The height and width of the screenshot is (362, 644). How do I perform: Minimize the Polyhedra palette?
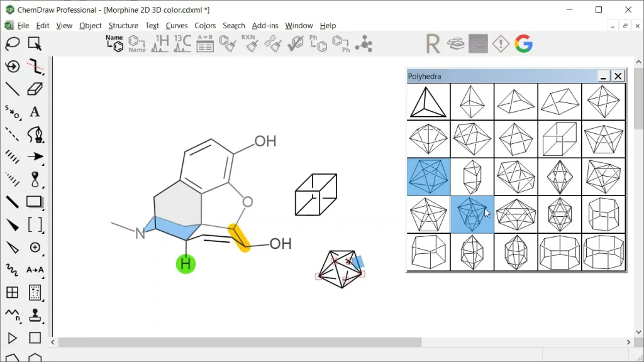click(x=603, y=76)
